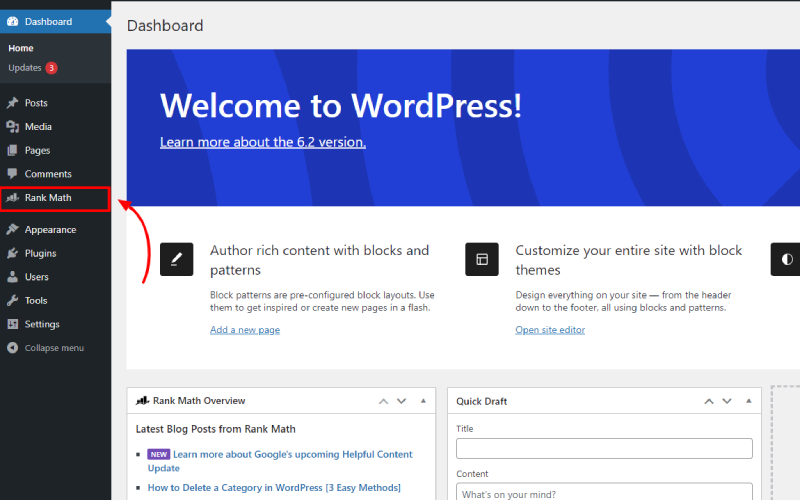
Task: Open Updates submenu item
Action: tap(24, 68)
